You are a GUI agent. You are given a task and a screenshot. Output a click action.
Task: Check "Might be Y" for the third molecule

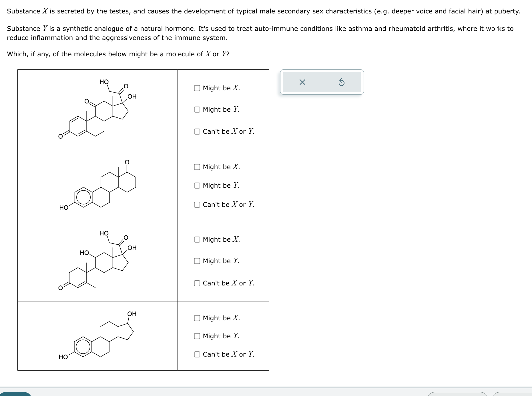(197, 261)
